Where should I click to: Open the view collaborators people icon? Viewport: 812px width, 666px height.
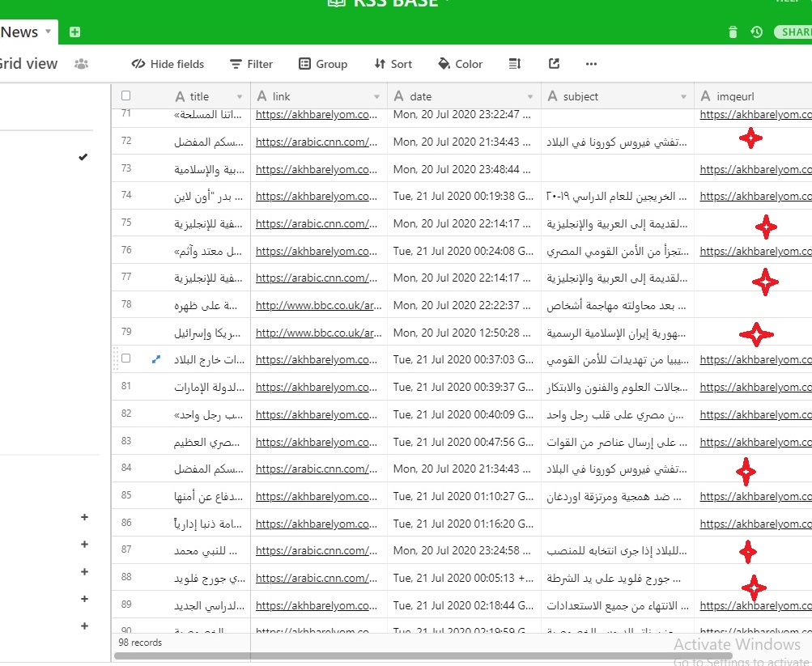81,64
